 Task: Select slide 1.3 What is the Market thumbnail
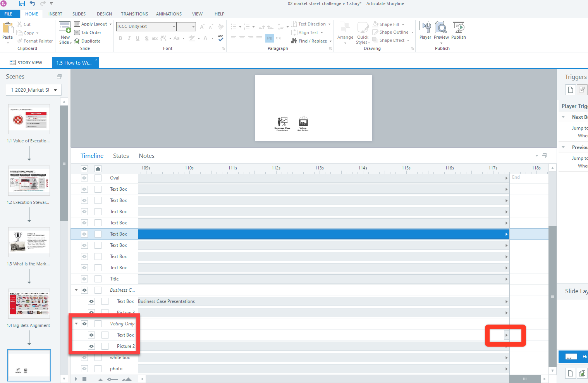[x=29, y=242]
